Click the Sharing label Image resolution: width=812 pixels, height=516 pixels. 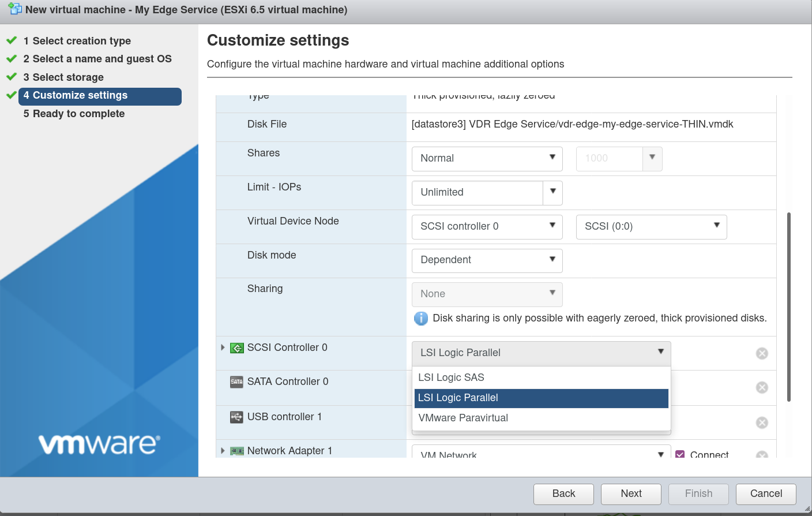(265, 289)
